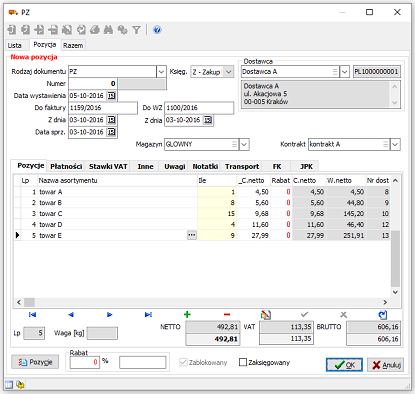415x394 pixels.
Task: Open the Płatności tab
Action: 66,166
